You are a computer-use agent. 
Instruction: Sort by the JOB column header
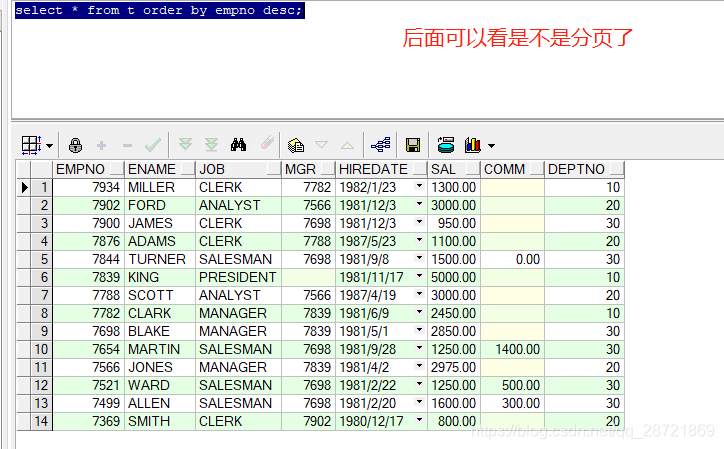(x=238, y=169)
